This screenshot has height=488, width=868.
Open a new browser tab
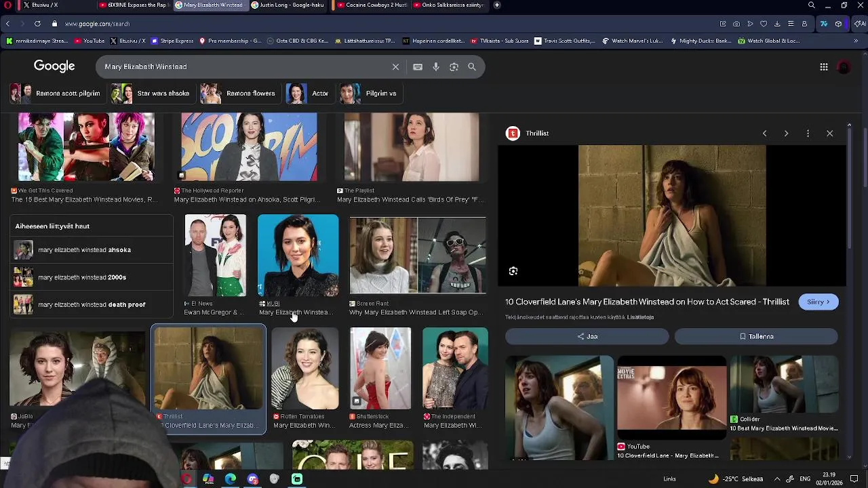coord(497,5)
